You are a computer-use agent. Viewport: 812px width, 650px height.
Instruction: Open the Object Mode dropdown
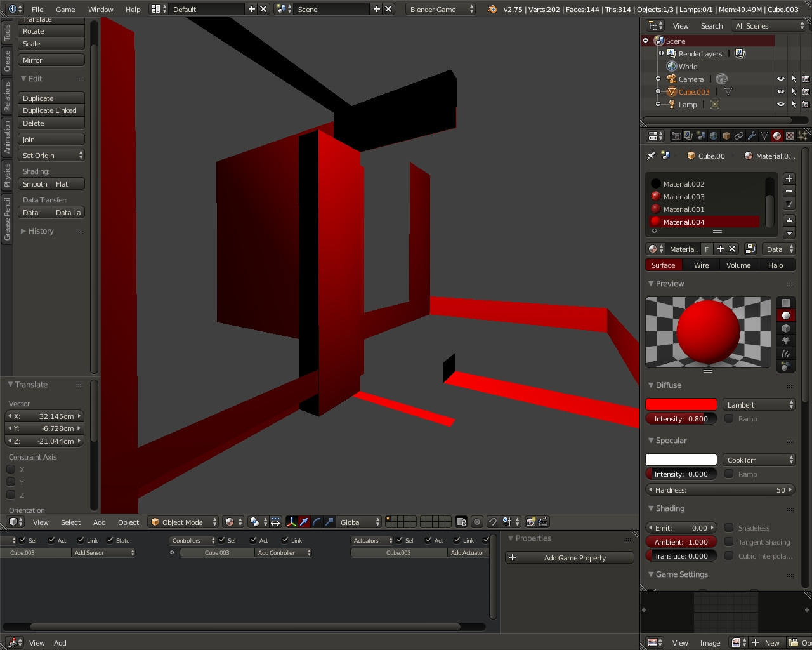pyautogui.click(x=183, y=522)
